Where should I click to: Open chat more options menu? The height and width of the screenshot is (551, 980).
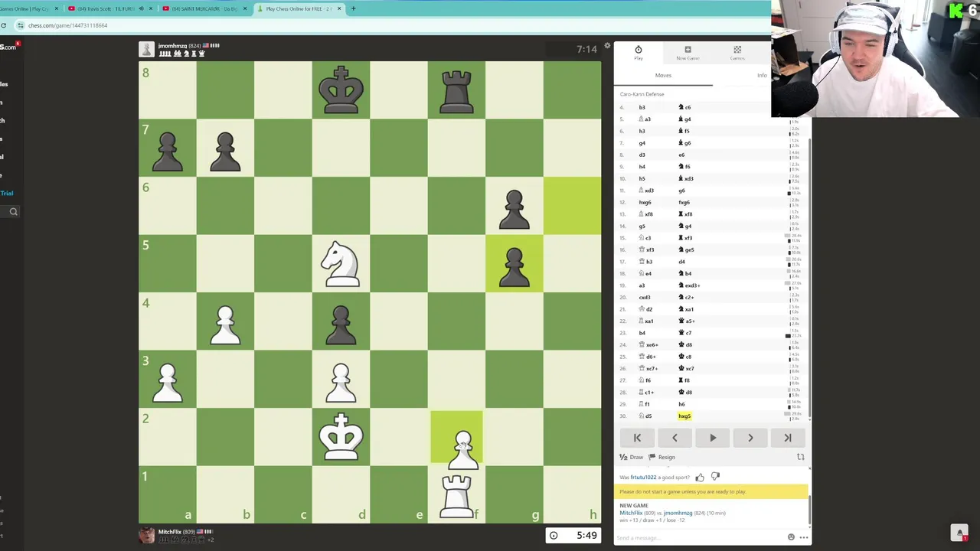coord(803,537)
